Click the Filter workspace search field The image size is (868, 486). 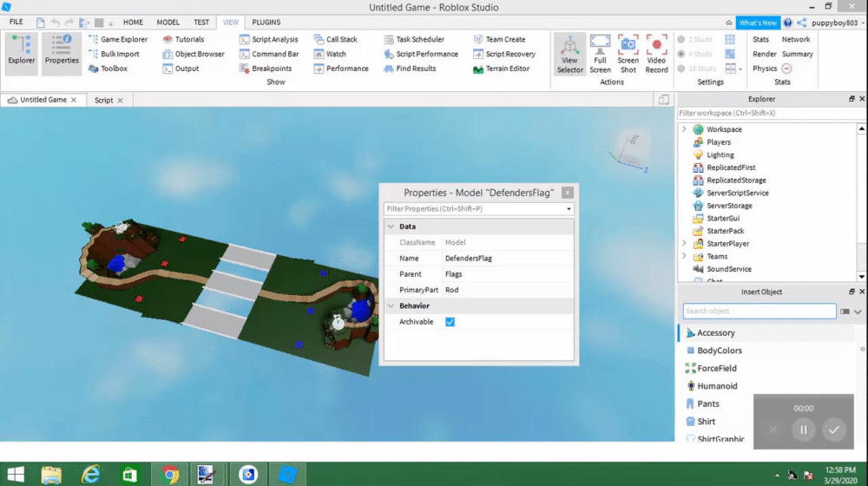768,113
